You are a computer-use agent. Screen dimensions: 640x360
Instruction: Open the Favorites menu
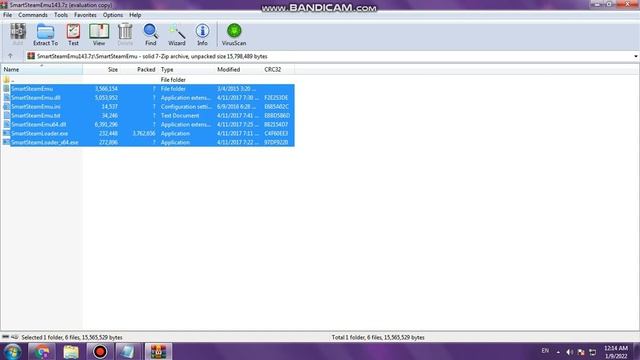pos(85,15)
